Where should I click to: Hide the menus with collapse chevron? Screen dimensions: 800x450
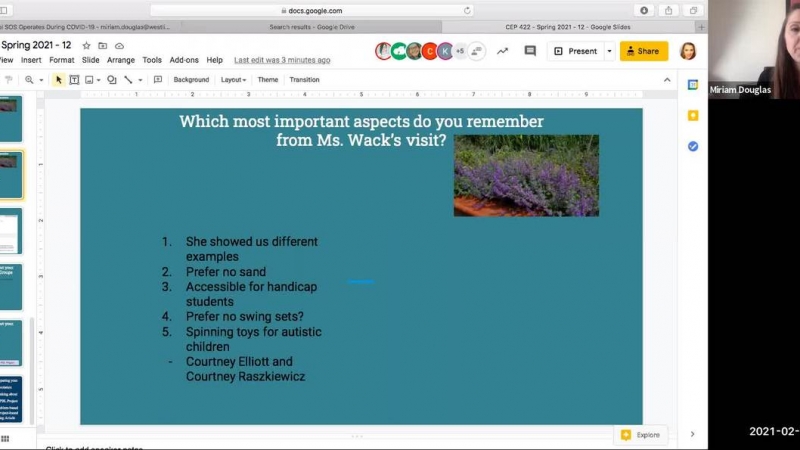(x=667, y=80)
